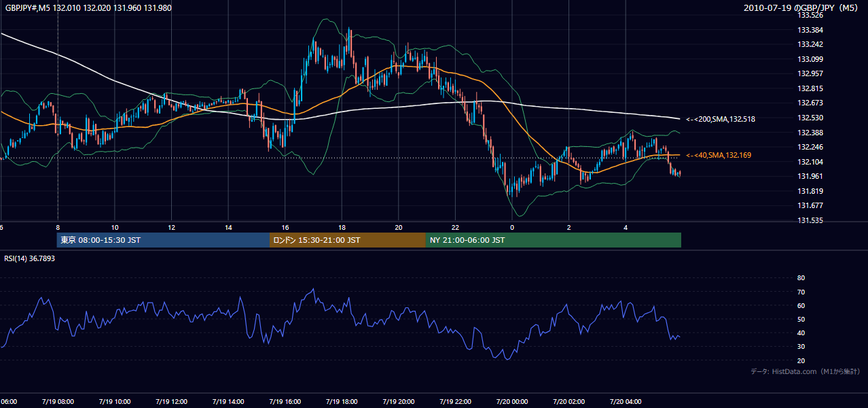
Task: Click price axis label 131.819
Action: (810, 191)
